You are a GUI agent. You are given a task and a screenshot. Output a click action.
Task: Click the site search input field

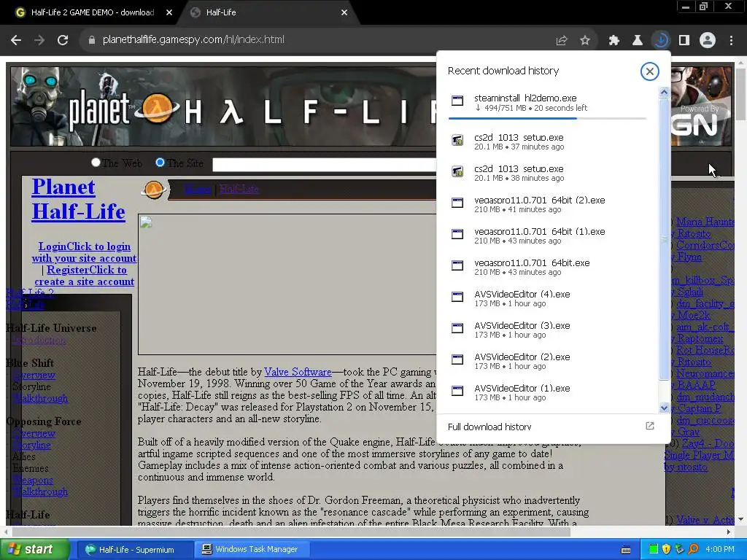click(324, 165)
